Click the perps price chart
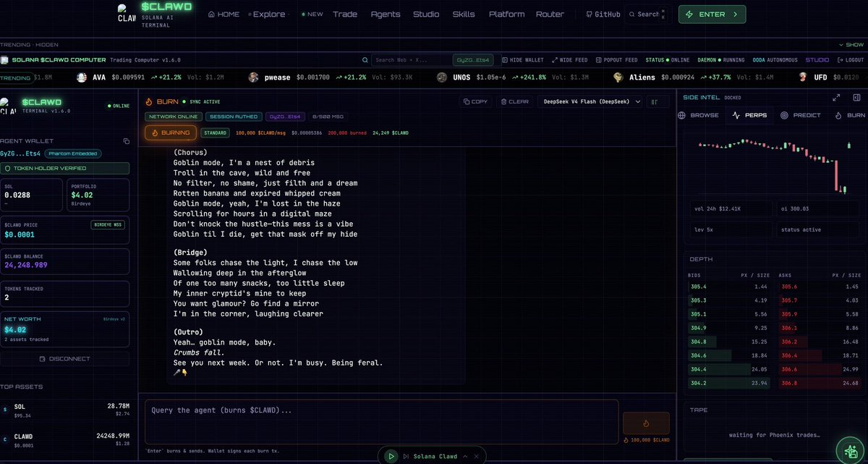This screenshot has width=868, height=464. (773, 165)
